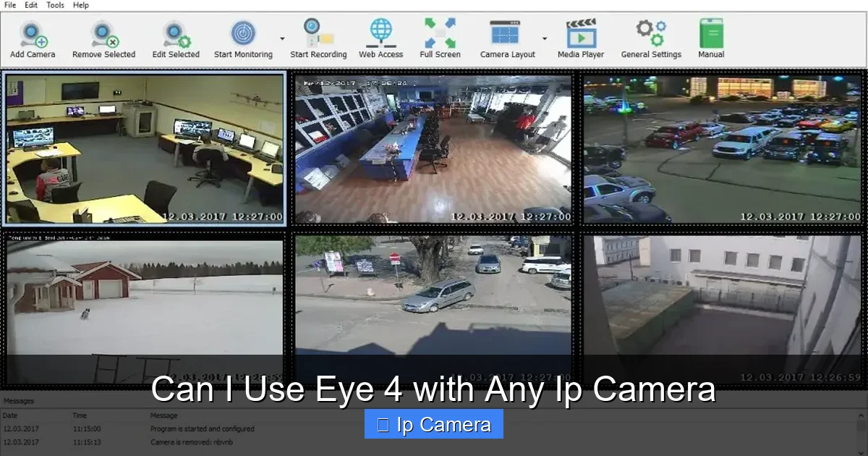Open the Help menu
The height and width of the screenshot is (456, 868).
pyautogui.click(x=81, y=5)
